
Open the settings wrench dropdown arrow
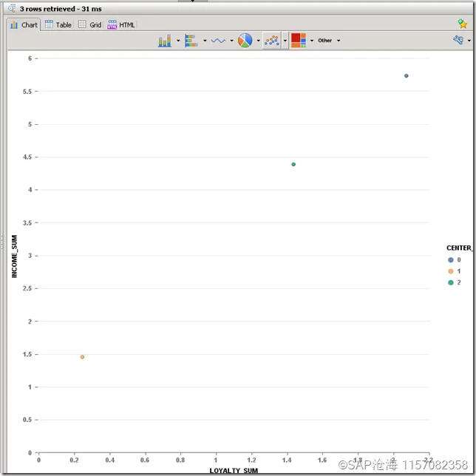[469, 41]
